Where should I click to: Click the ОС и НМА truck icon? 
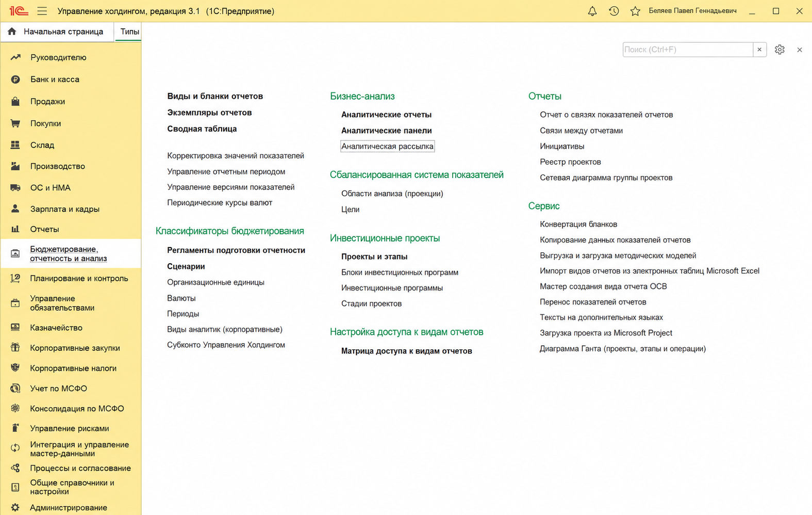[15, 188]
